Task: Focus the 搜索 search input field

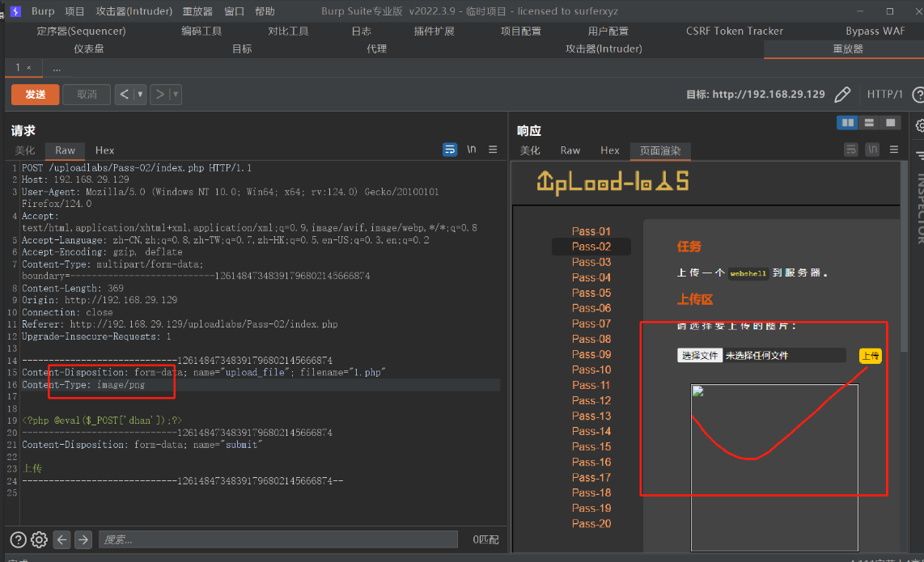Action: 278,539
